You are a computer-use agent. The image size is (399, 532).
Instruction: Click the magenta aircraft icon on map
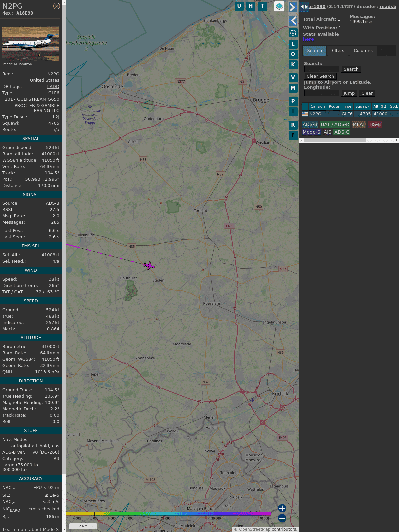(149, 265)
